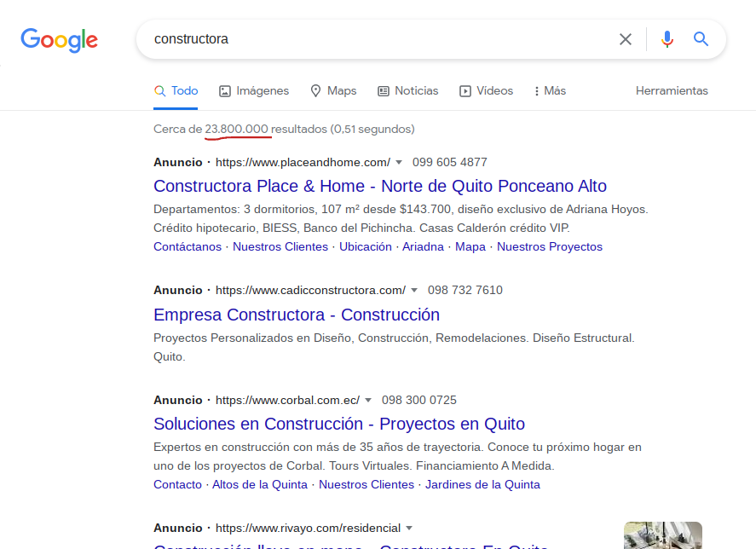Click the Google logo
The width and height of the screenshot is (756, 549).
(59, 39)
